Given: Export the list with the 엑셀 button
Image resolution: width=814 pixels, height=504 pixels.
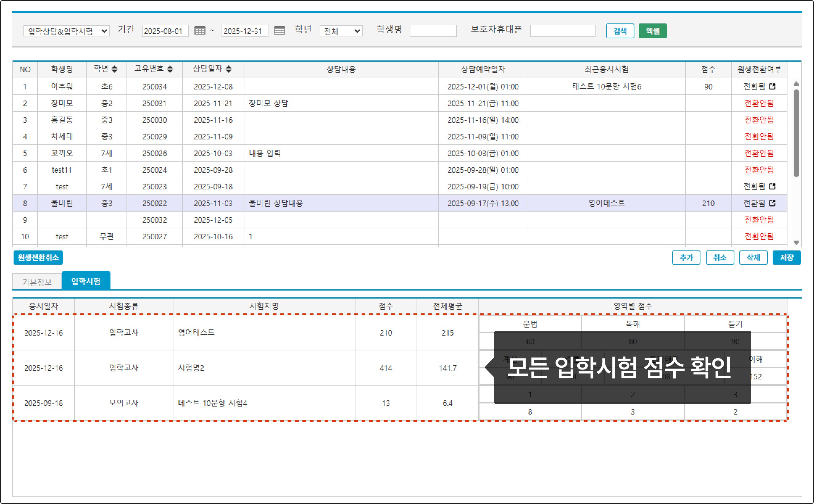Looking at the screenshot, I should [x=652, y=31].
